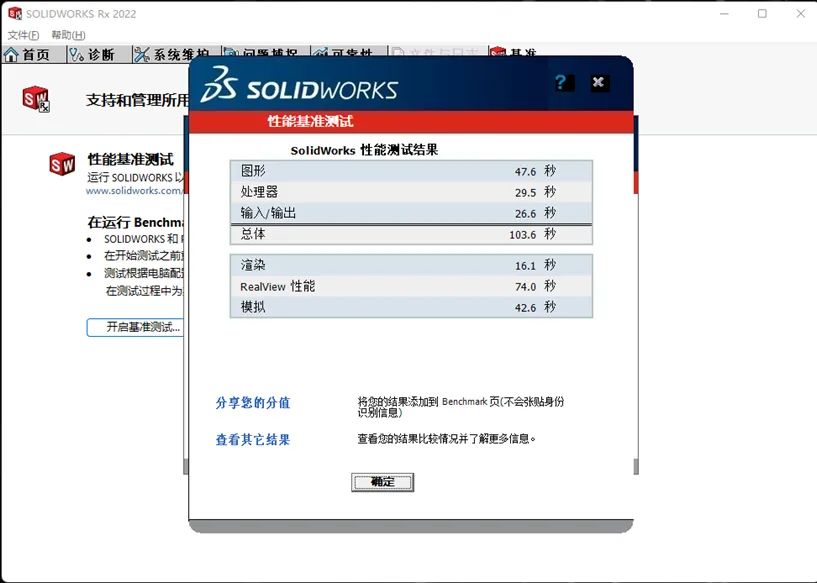Click the SW Rx logo icon beside 支持和管理
The height and width of the screenshot is (583, 817).
(36, 98)
